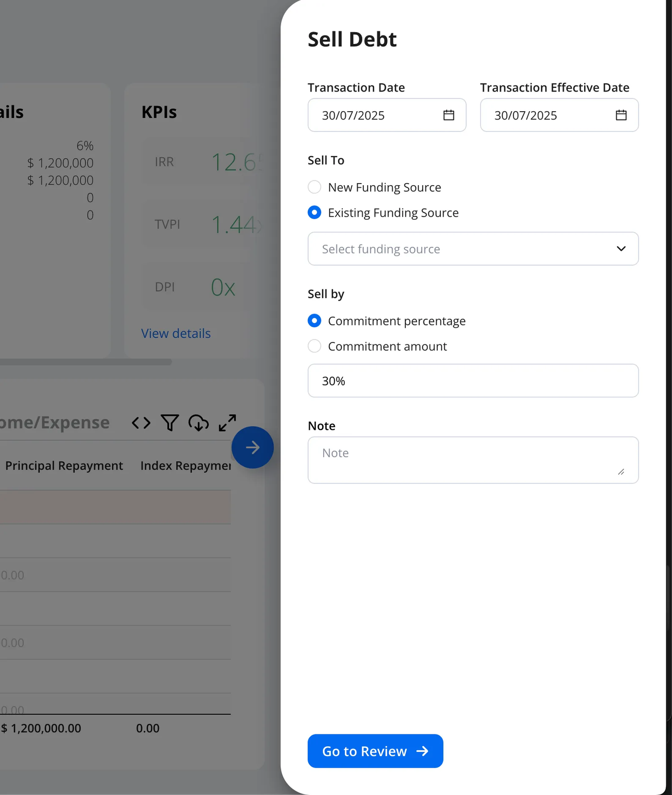The width and height of the screenshot is (672, 795).
Task: Click the embed code brackets icon
Action: click(x=141, y=423)
